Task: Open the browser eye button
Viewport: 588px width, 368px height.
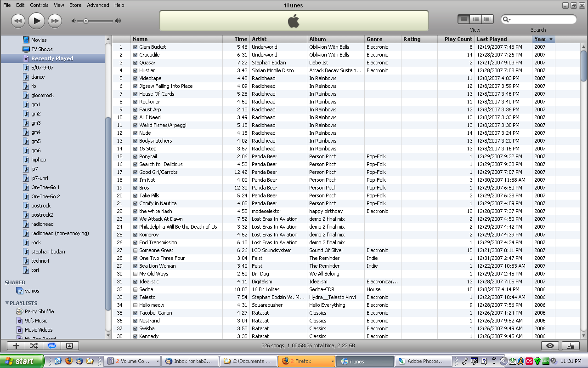Action: tap(550, 346)
